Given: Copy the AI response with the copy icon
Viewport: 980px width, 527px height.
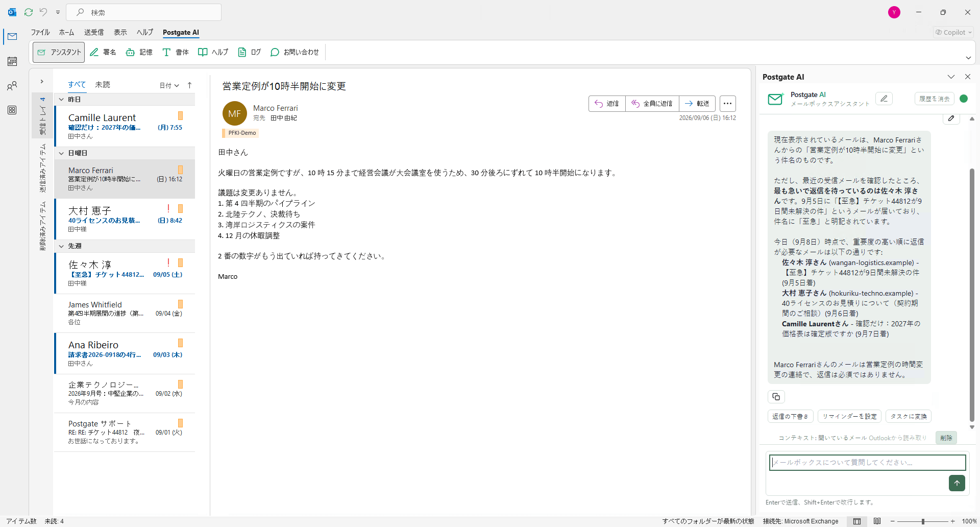Looking at the screenshot, I should 776,397.
